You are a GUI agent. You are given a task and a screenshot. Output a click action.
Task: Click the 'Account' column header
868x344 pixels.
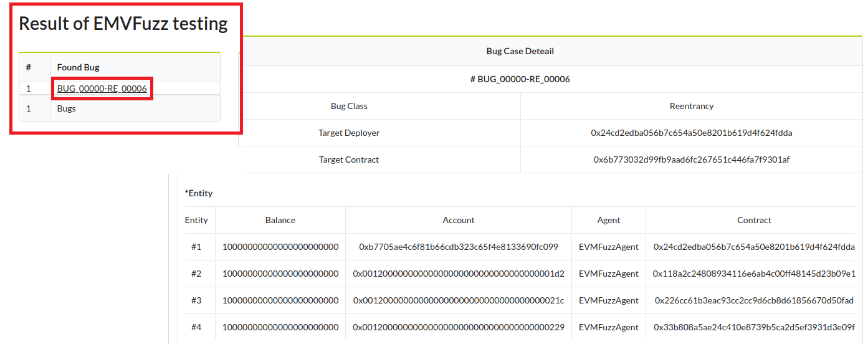459,220
